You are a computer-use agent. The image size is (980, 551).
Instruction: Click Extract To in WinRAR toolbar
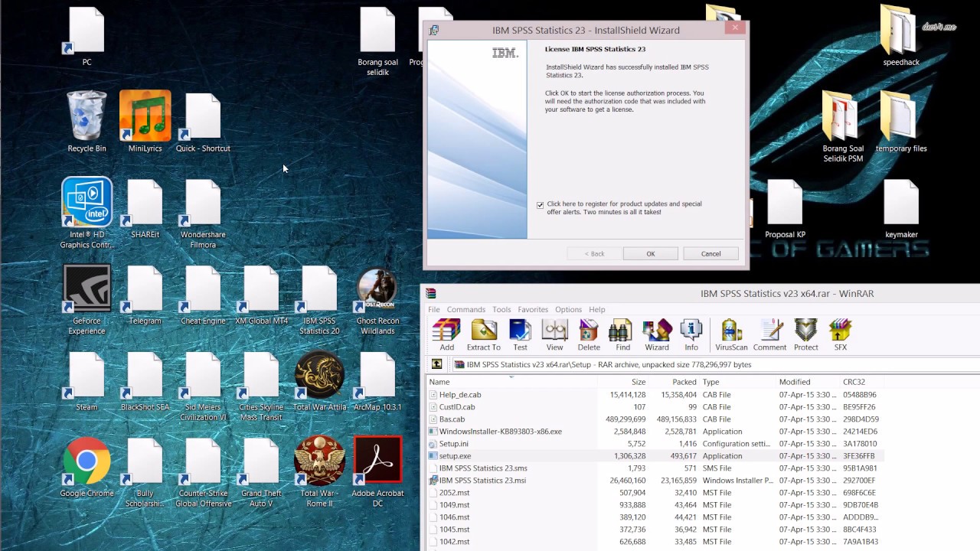point(483,334)
